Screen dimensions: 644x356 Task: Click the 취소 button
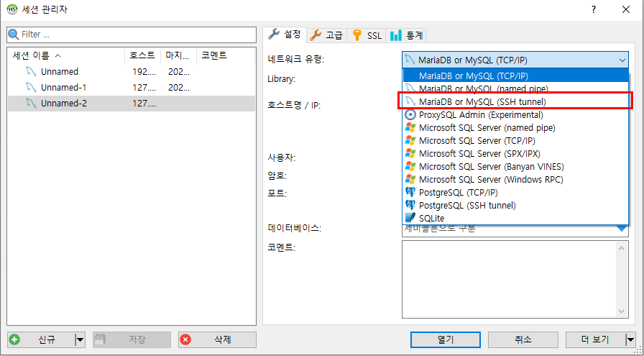click(x=523, y=339)
